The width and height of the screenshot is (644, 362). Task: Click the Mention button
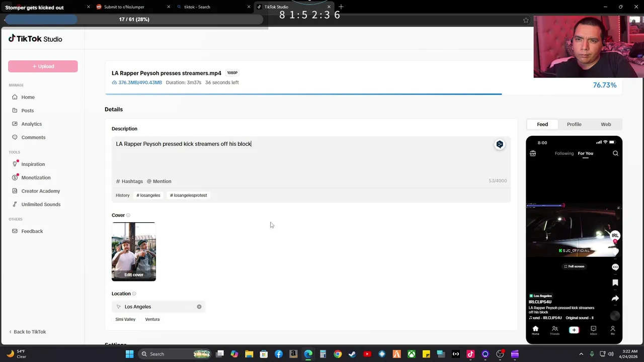point(159,181)
